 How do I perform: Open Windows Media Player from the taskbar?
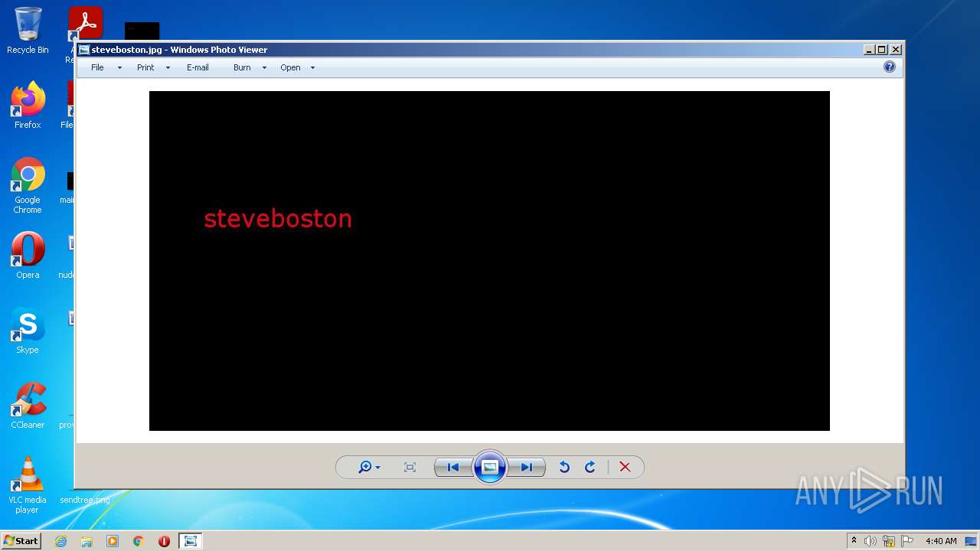[x=113, y=541]
